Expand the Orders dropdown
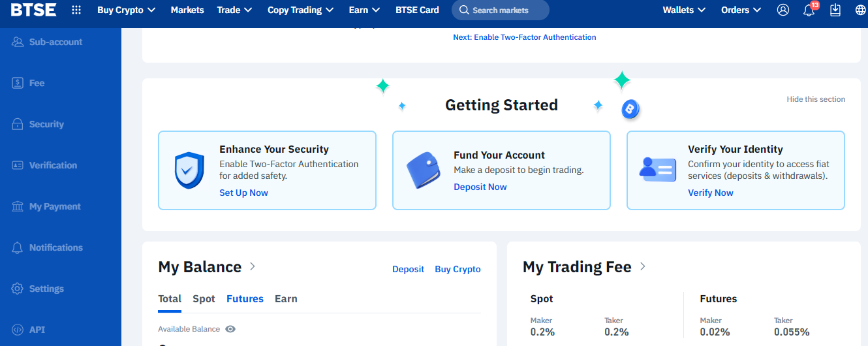The height and width of the screenshot is (346, 868). (x=741, y=10)
